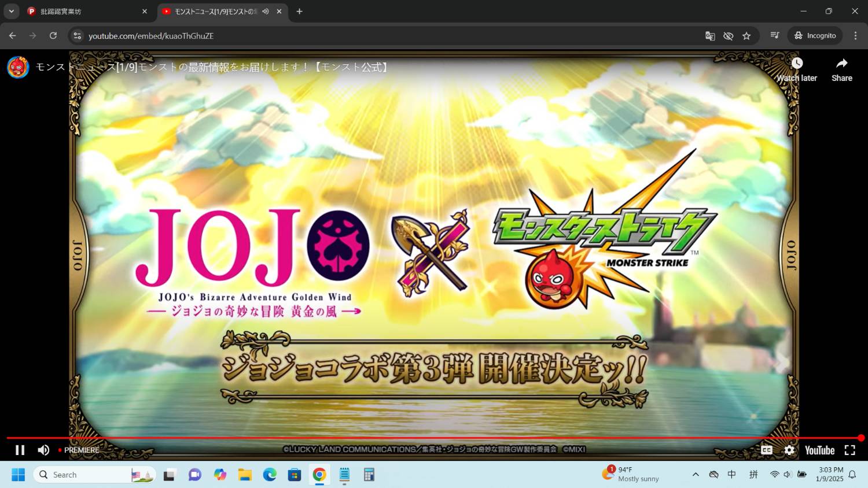
Task: Pause the video playback
Action: [x=20, y=450]
